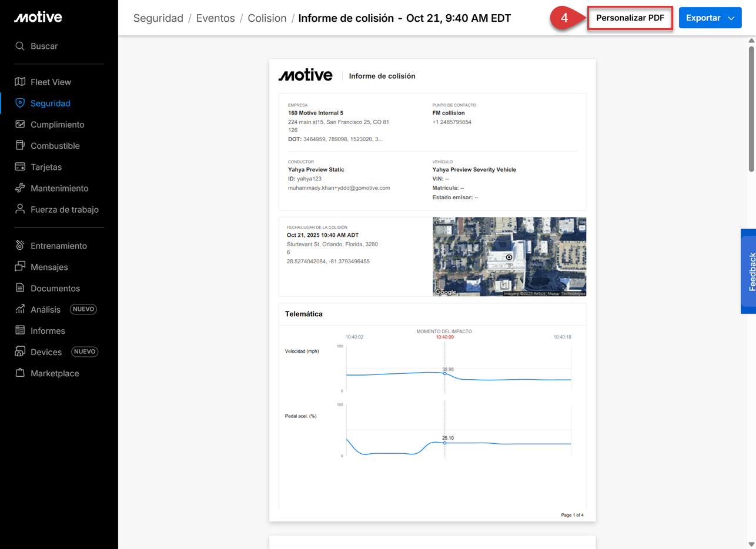Image resolution: width=756 pixels, height=549 pixels.
Task: Click the Mantenimiento wrench icon
Action: [x=20, y=188]
